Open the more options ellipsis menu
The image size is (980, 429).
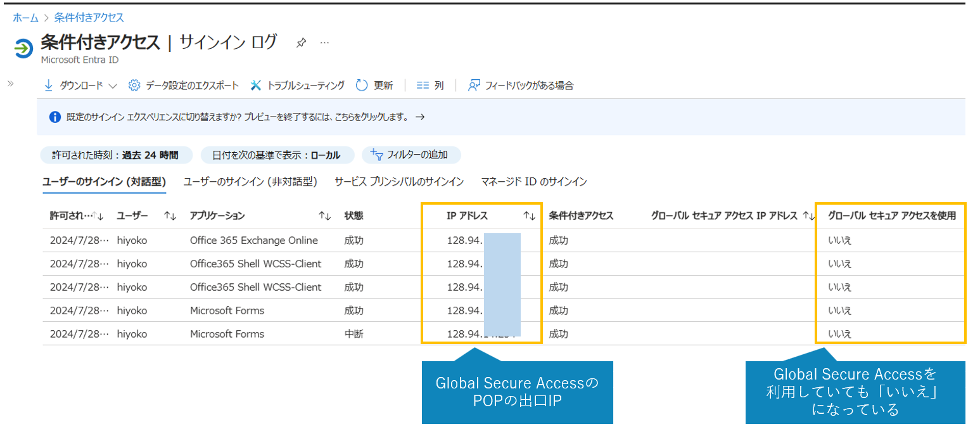click(x=324, y=43)
